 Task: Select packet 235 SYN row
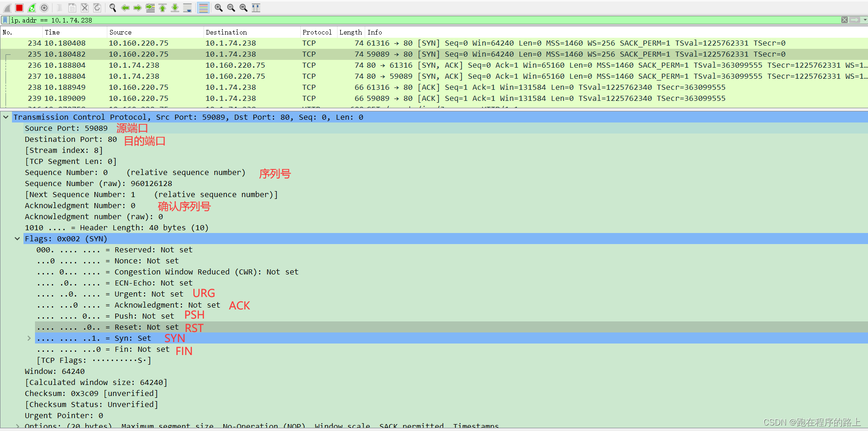(434, 54)
